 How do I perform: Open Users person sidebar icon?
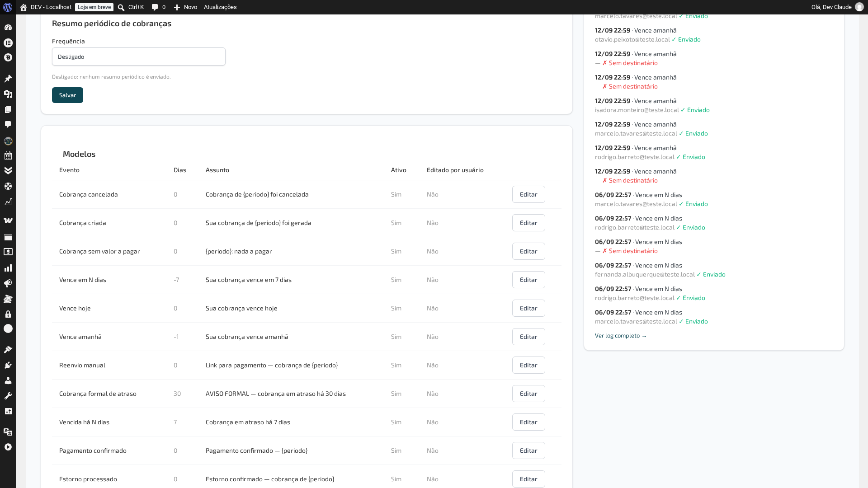[x=8, y=380]
